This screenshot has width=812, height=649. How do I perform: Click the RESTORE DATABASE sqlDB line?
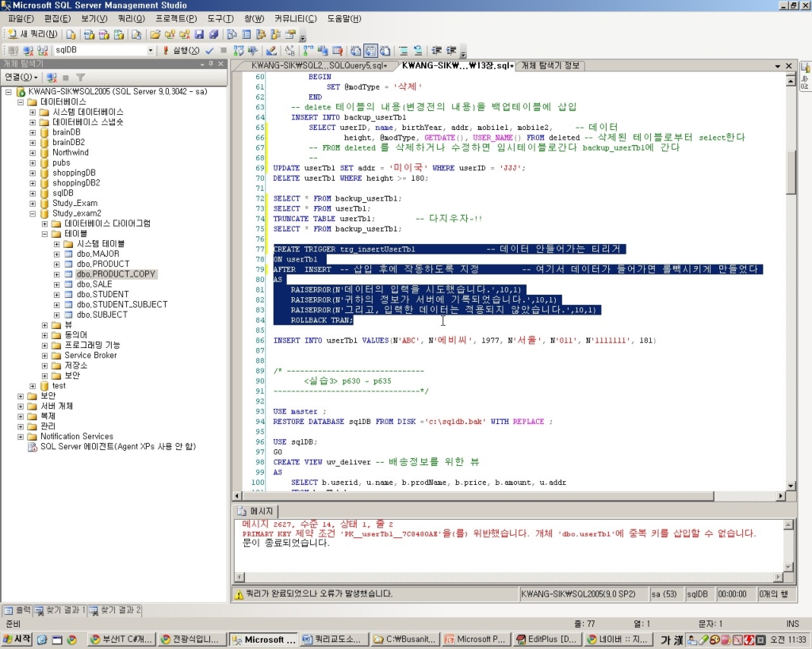(x=412, y=422)
